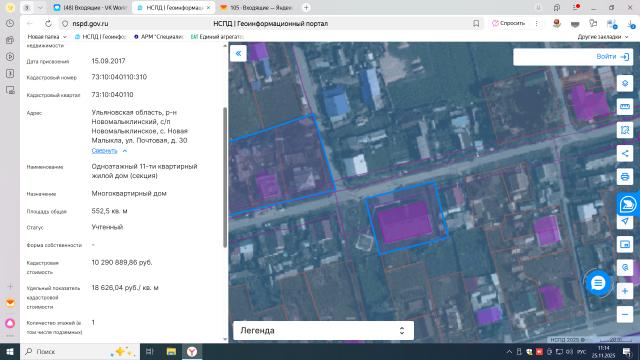The image size is (640, 360).
Task: Show hidden system tray icons
Action: click(x=509, y=351)
